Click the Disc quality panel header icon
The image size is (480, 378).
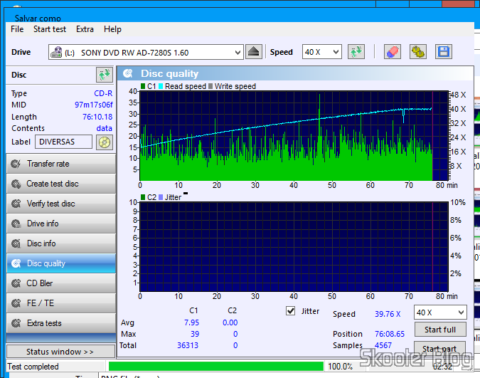pos(128,73)
